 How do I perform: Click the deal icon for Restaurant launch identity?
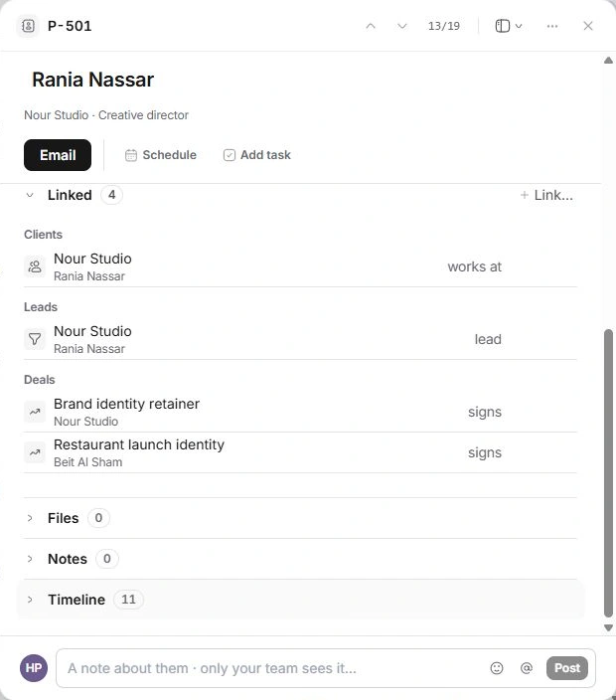[35, 452]
